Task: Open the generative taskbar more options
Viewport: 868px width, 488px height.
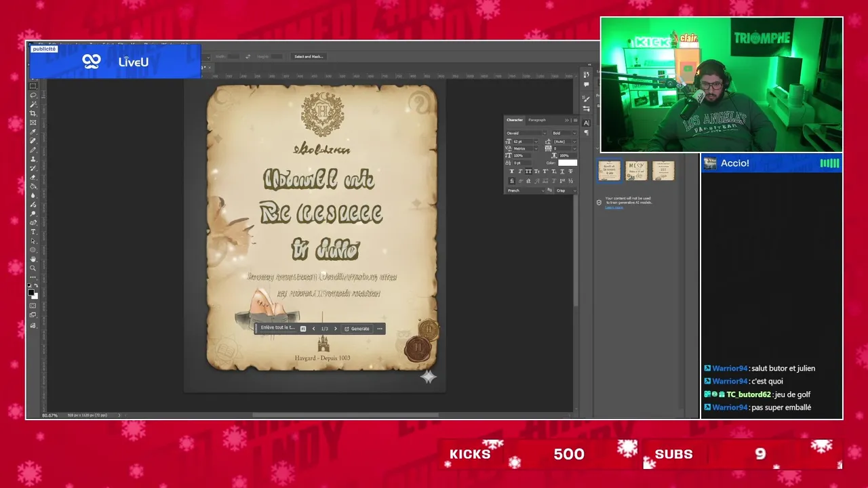Action: 380,329
